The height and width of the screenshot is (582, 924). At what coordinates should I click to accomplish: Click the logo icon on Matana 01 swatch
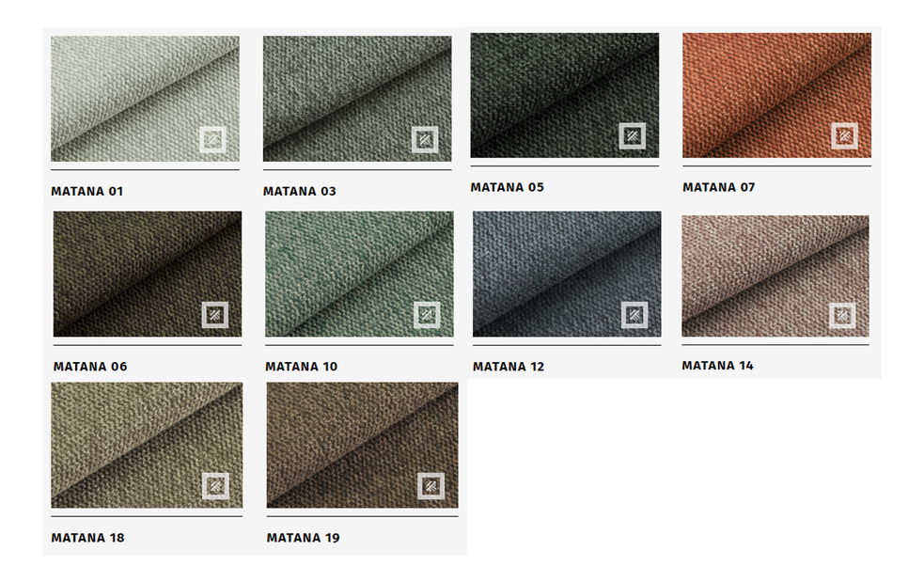tap(212, 140)
